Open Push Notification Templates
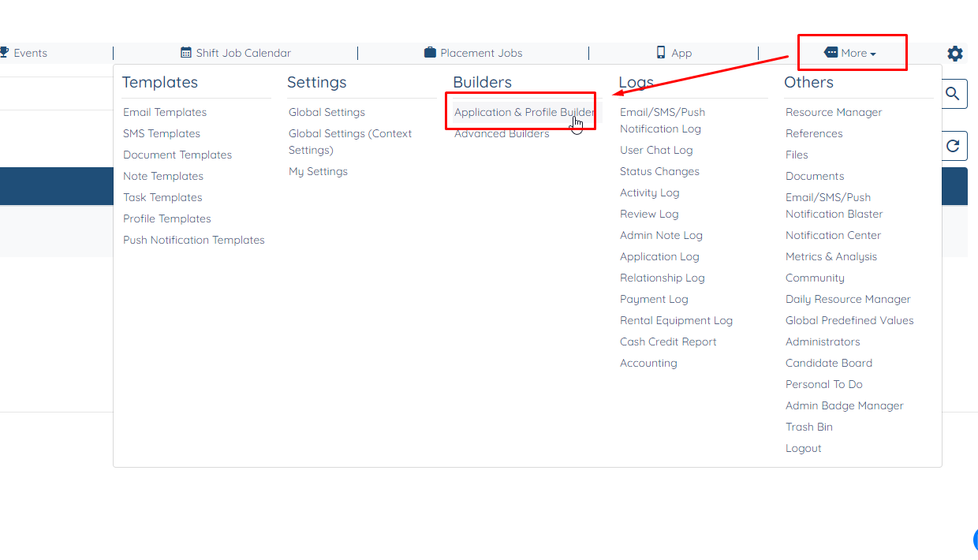 (194, 240)
